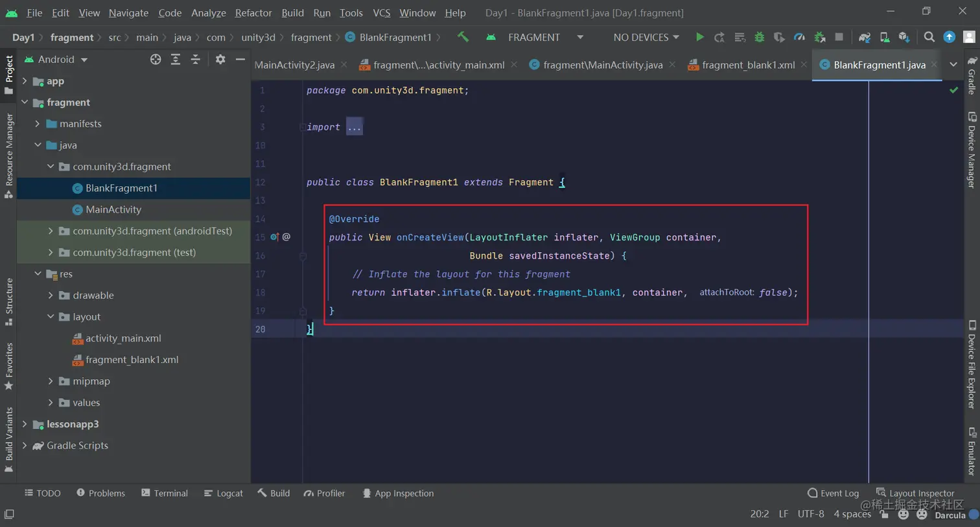Toggle the Structure side panel

tap(9, 301)
